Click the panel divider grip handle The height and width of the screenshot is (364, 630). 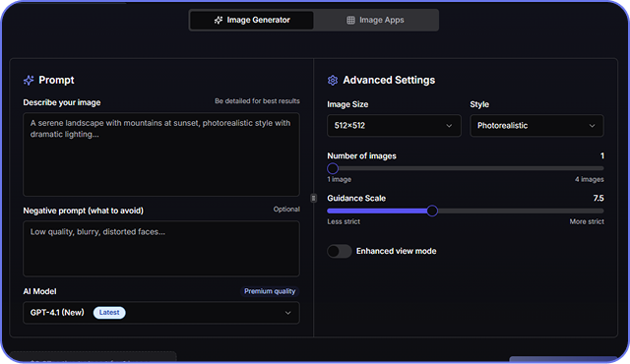313,198
